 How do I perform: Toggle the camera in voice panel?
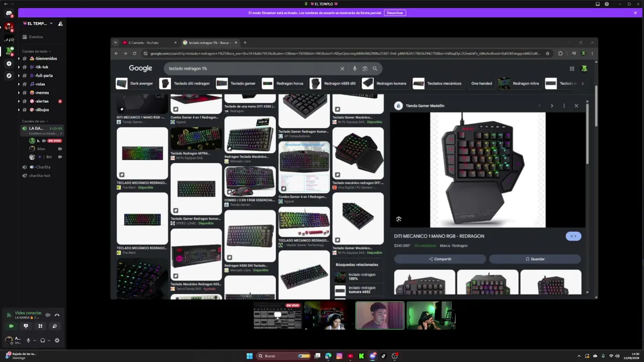[11, 326]
